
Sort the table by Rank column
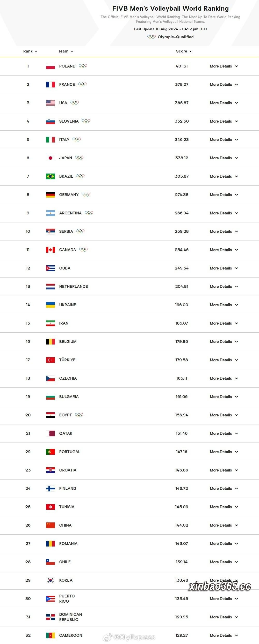point(30,51)
